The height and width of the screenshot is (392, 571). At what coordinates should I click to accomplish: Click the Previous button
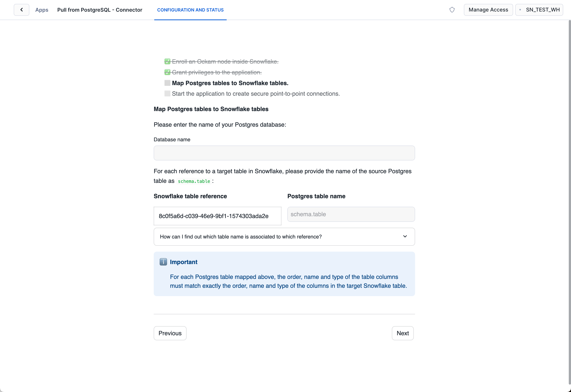170,333
